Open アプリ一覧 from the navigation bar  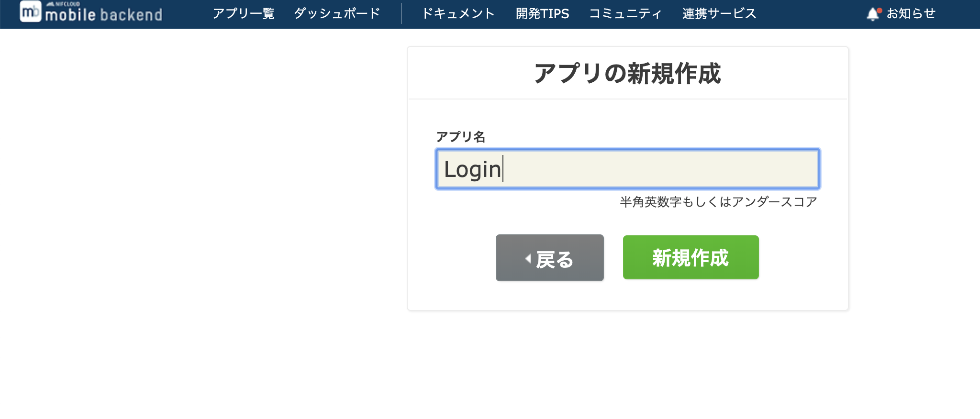[245, 13]
